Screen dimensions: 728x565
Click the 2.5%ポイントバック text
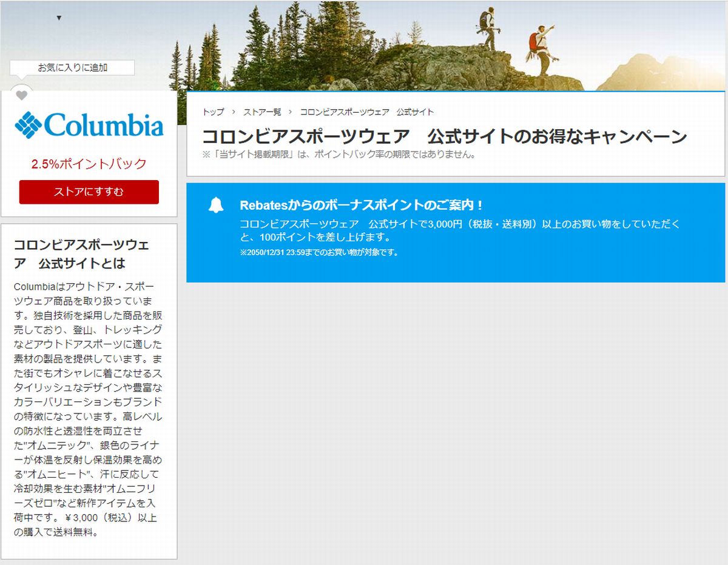tap(89, 164)
